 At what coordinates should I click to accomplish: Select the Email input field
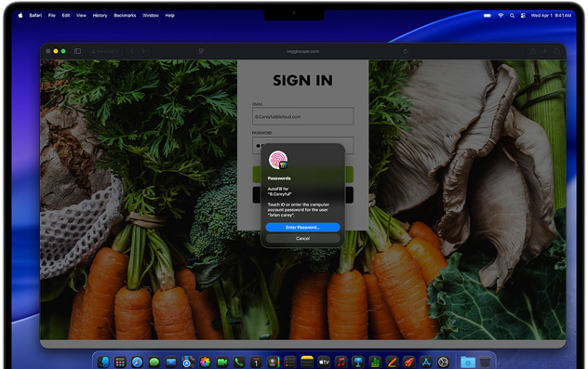point(302,116)
